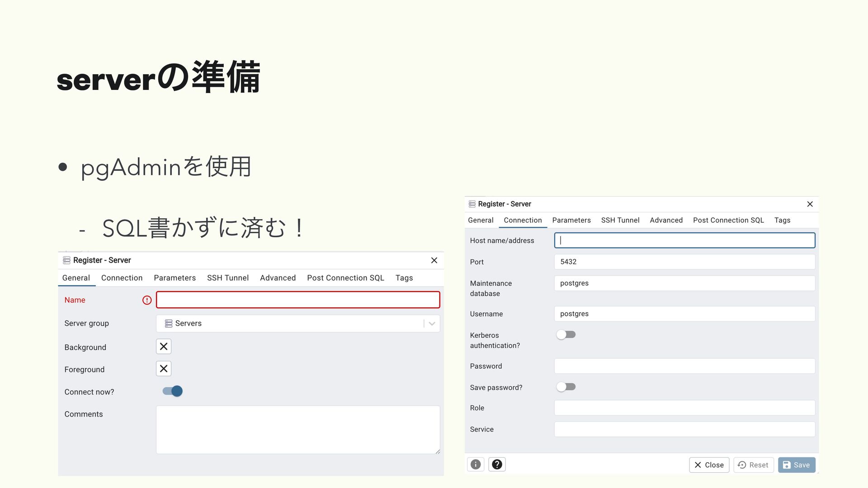Click server icon in left Register dialog title
Image resolution: width=868 pixels, height=488 pixels.
pos(66,260)
